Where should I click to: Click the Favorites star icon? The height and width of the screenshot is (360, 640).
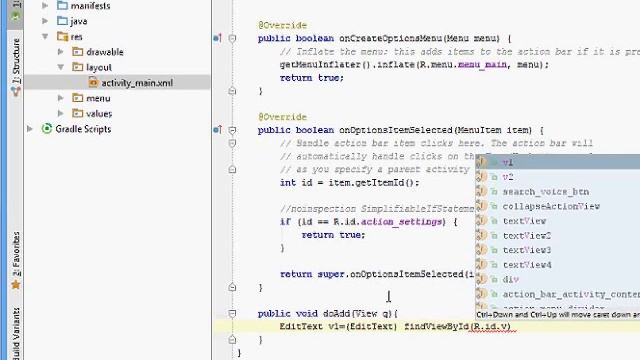coord(16,284)
